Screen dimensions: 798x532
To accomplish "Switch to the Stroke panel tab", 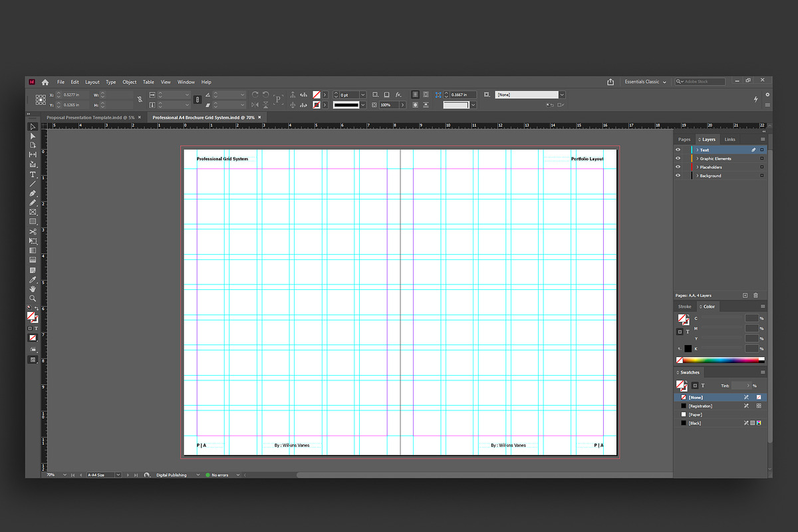I will tap(684, 307).
